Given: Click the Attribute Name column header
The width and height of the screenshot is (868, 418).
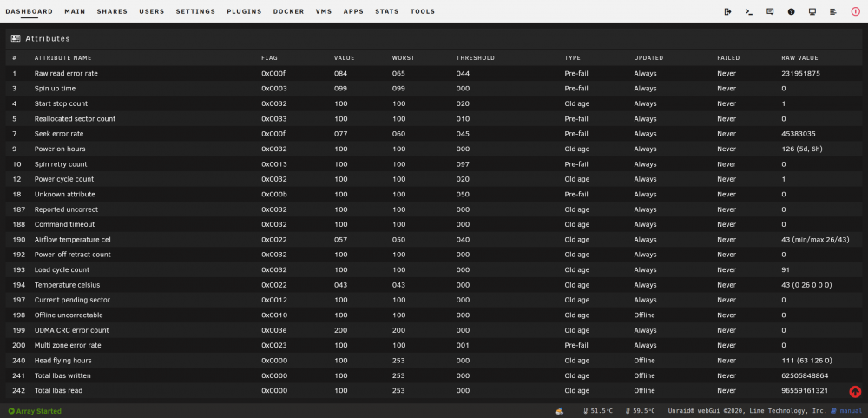Looking at the screenshot, I should [x=63, y=57].
